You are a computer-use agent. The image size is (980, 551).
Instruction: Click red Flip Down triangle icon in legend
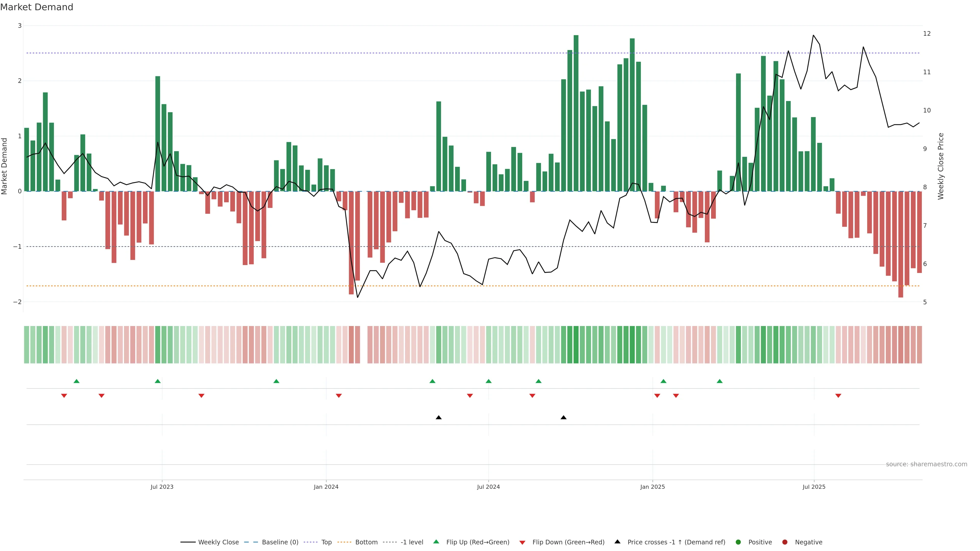click(x=522, y=542)
